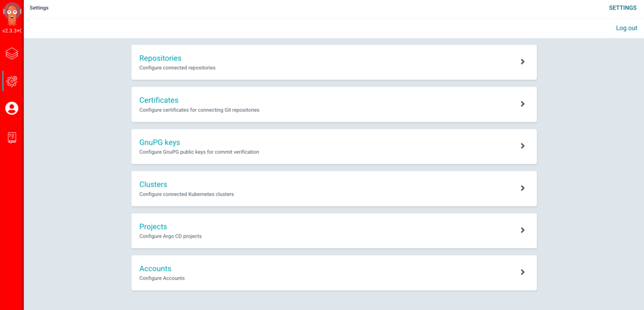Select the gears Settings icon in sidebar
Image resolution: width=644 pixels, height=310 pixels.
(12, 81)
